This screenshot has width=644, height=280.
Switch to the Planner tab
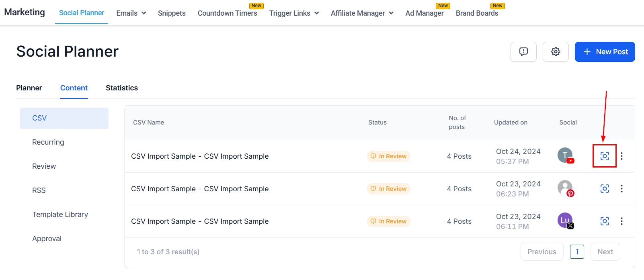pos(29,88)
